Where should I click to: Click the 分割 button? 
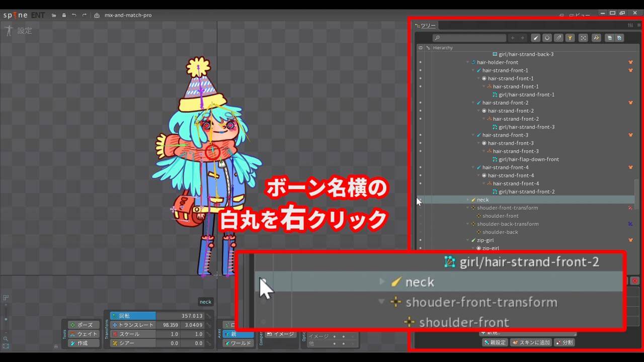click(x=564, y=342)
